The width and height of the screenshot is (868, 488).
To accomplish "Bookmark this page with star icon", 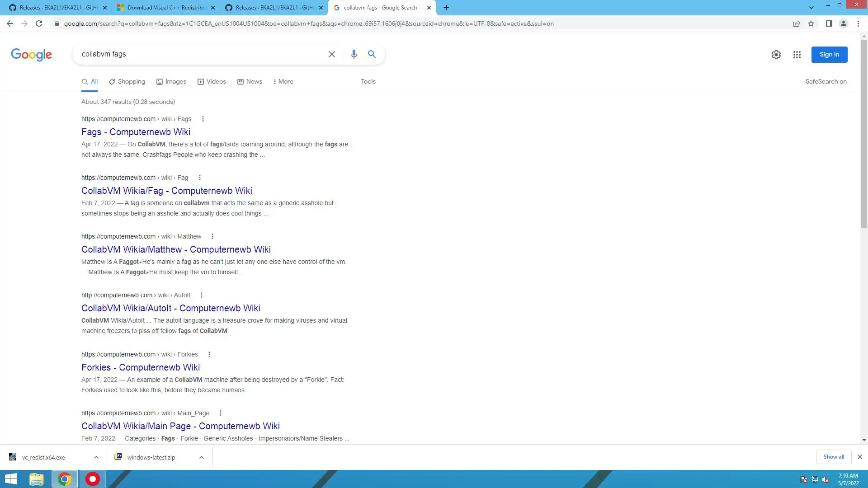I will pos(811,23).
